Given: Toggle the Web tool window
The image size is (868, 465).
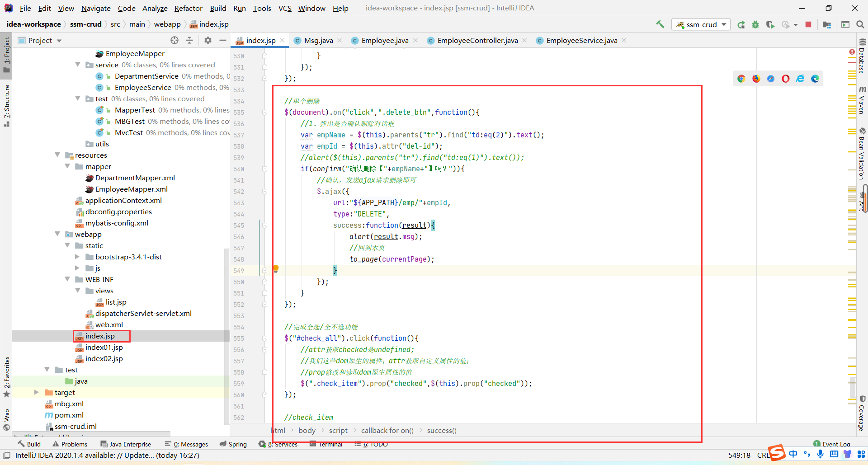Looking at the screenshot, I should click(7, 420).
